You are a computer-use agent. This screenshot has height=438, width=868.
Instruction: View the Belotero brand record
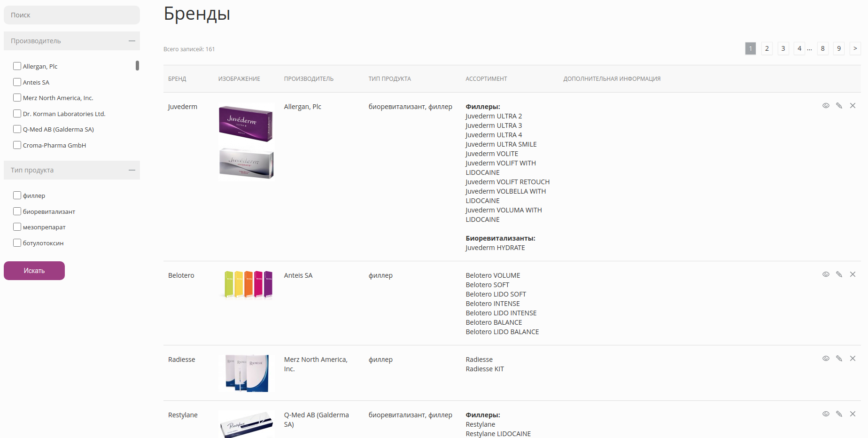click(x=826, y=274)
